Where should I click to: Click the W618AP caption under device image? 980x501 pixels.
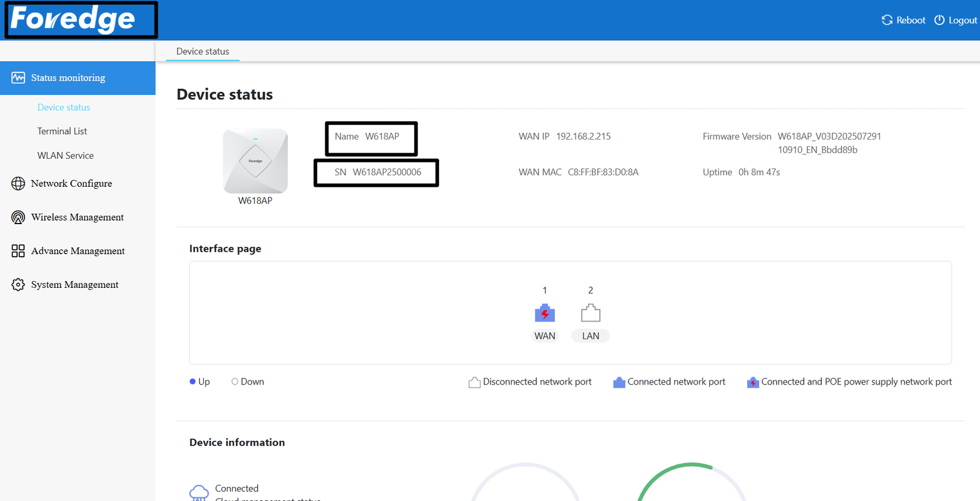pyautogui.click(x=255, y=200)
